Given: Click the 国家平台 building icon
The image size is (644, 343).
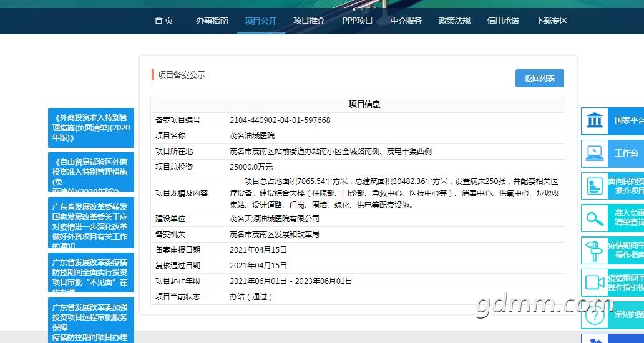Looking at the screenshot, I should [x=595, y=120].
